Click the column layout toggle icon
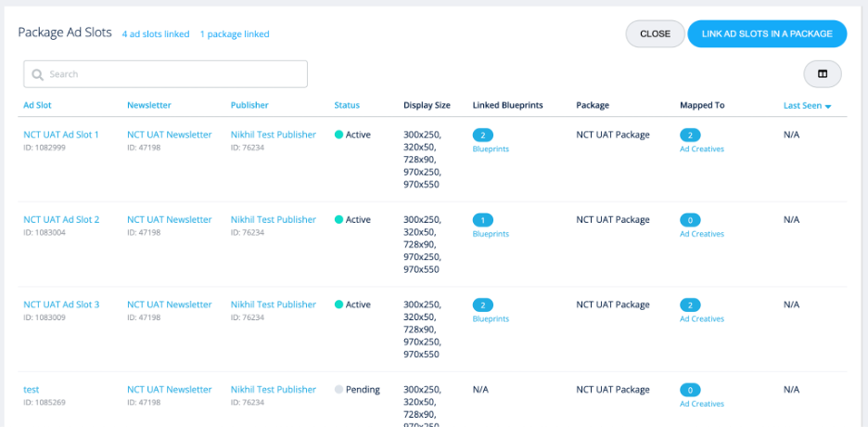 click(x=822, y=74)
